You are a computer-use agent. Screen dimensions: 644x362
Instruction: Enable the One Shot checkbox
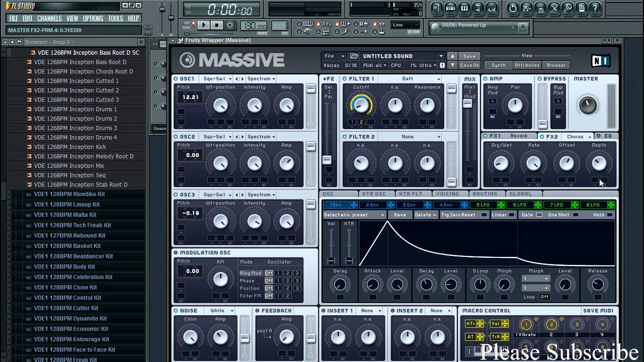click(x=576, y=215)
